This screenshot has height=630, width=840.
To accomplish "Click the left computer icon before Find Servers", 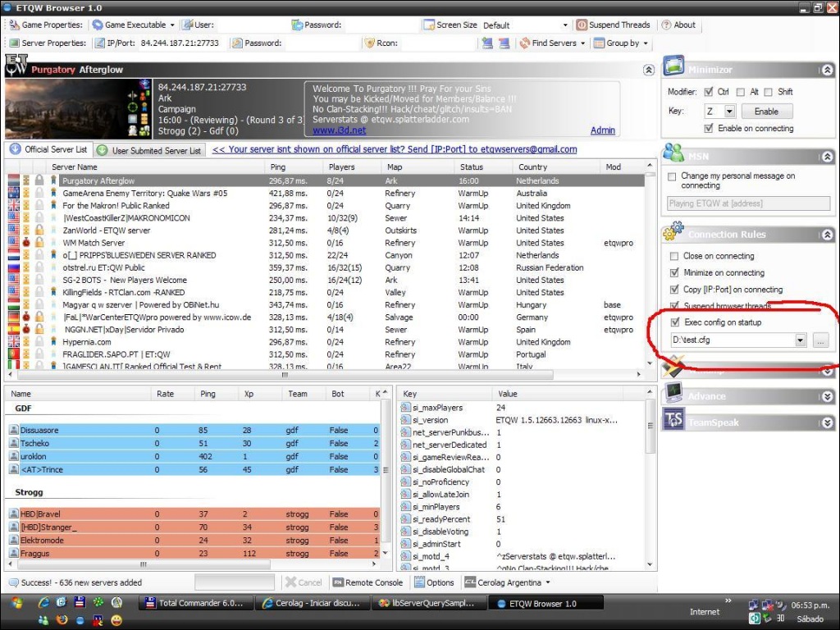I will pyautogui.click(x=487, y=43).
